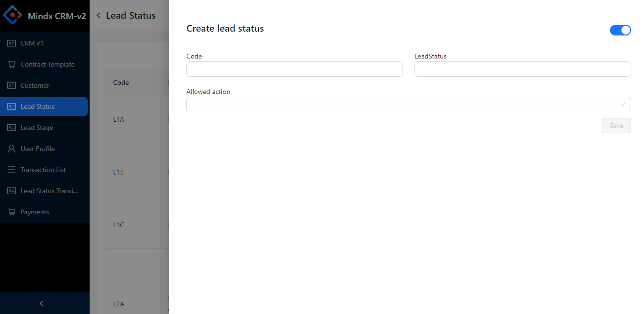Click the Payments cart icon
This screenshot has height=314, width=644.
(x=11, y=212)
